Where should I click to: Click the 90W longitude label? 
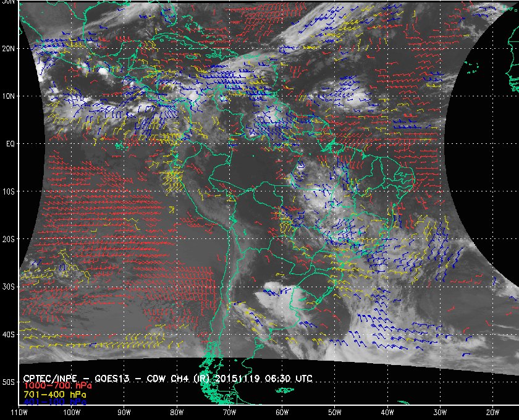(124, 413)
